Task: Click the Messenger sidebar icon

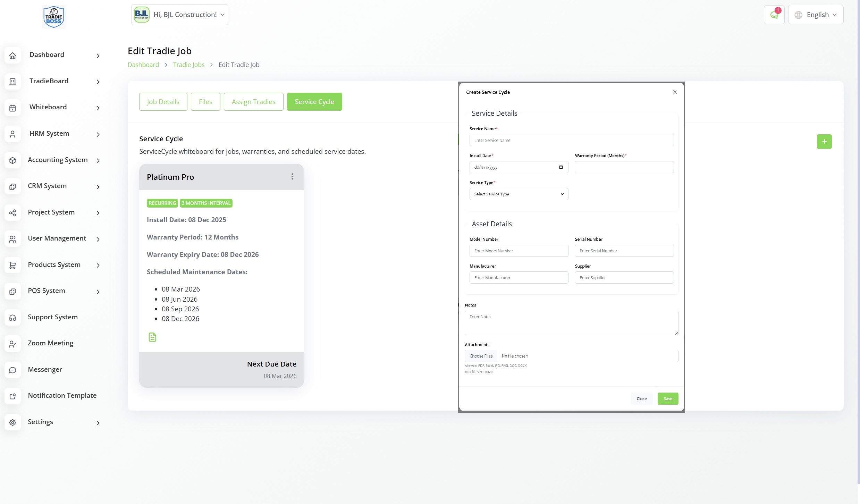Action: (12, 370)
